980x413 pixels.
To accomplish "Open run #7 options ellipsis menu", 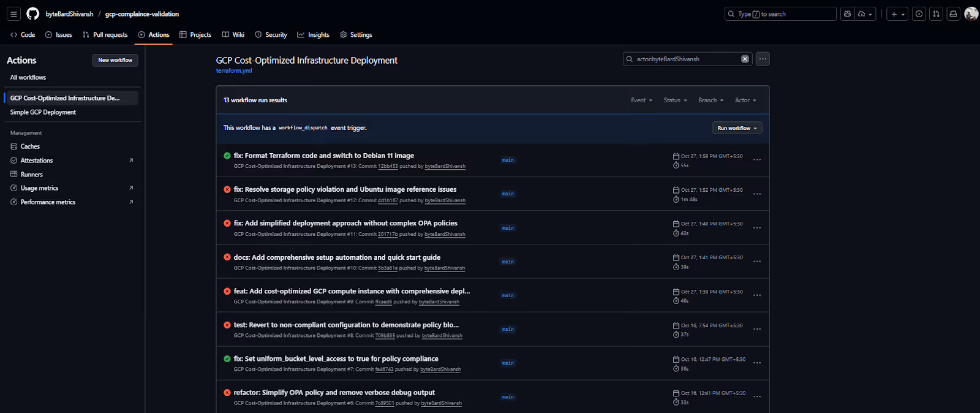I will pyautogui.click(x=757, y=363).
